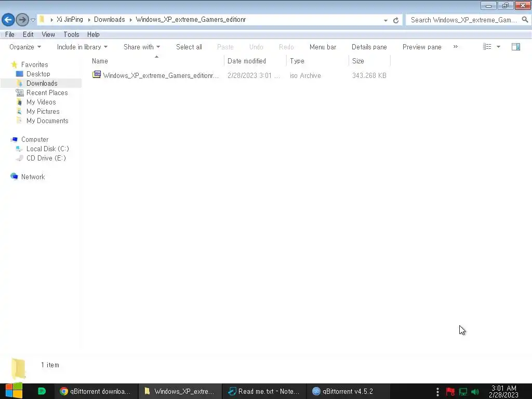Open the Edit menu
The image size is (532, 399).
pyautogui.click(x=28, y=34)
